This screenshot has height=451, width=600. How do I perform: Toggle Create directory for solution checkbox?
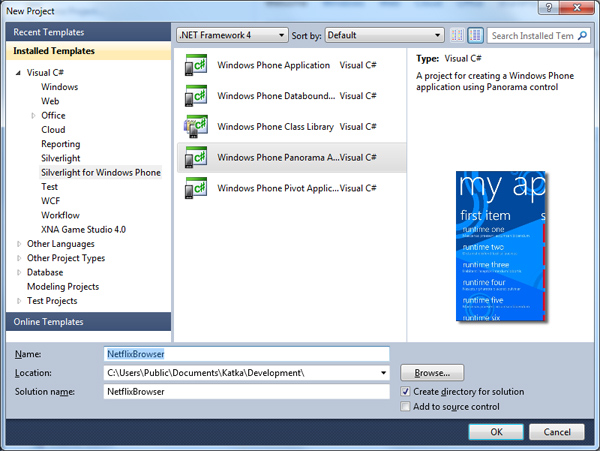(x=405, y=391)
